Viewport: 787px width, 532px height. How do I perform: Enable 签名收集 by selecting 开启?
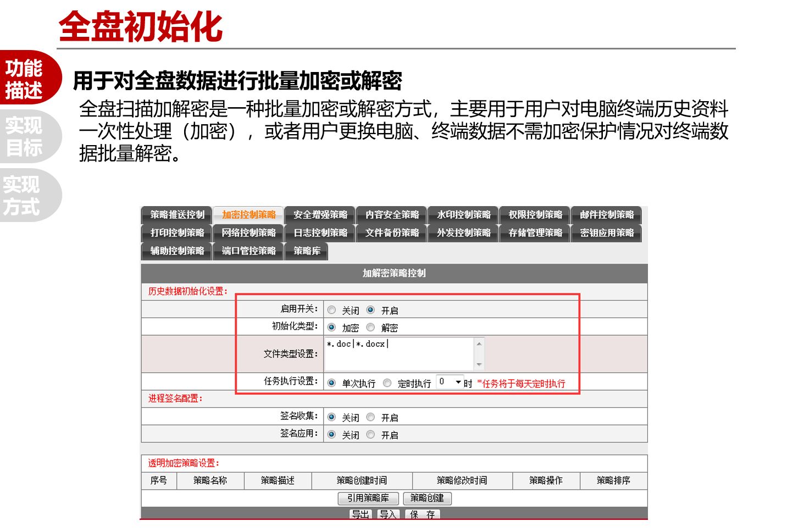point(370,417)
